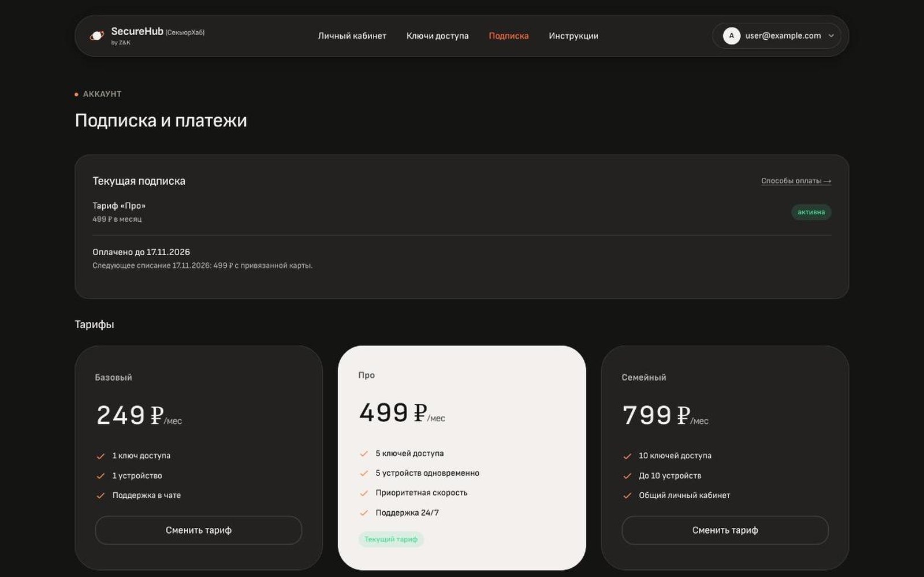
Task: Expand the user@example.com account dropdown chevron
Action: [x=831, y=36]
